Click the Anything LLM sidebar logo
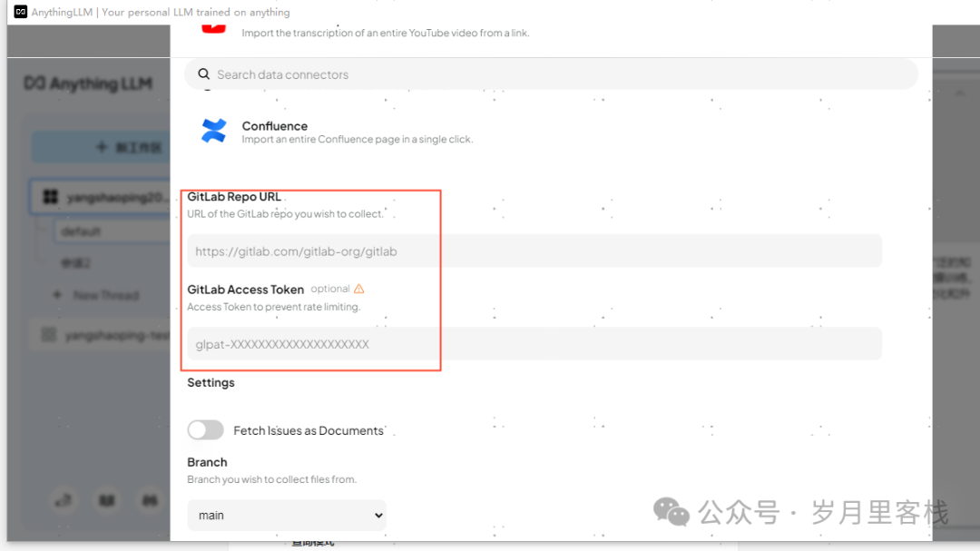Viewport: 980px width, 551px height. (88, 84)
